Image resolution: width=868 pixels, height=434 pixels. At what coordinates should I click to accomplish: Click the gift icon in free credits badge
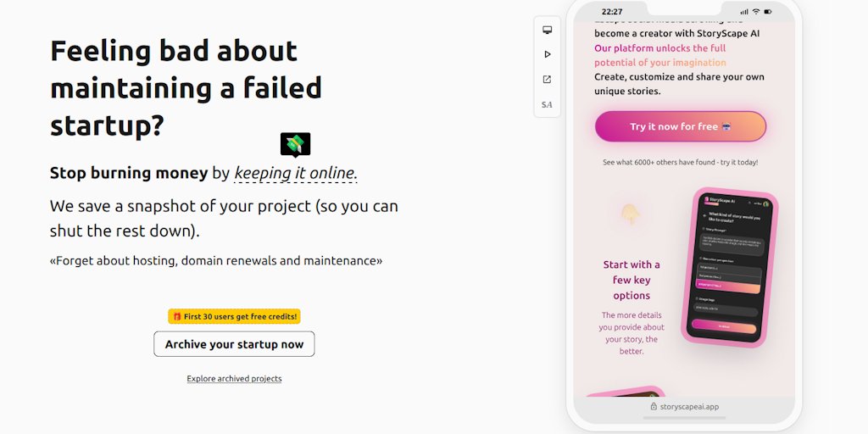[177, 316]
